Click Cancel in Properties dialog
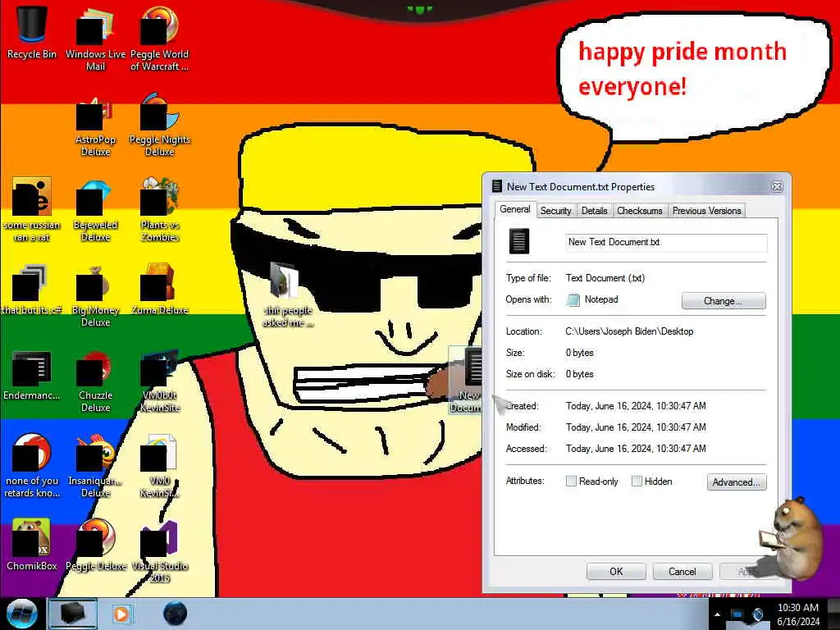 click(682, 572)
